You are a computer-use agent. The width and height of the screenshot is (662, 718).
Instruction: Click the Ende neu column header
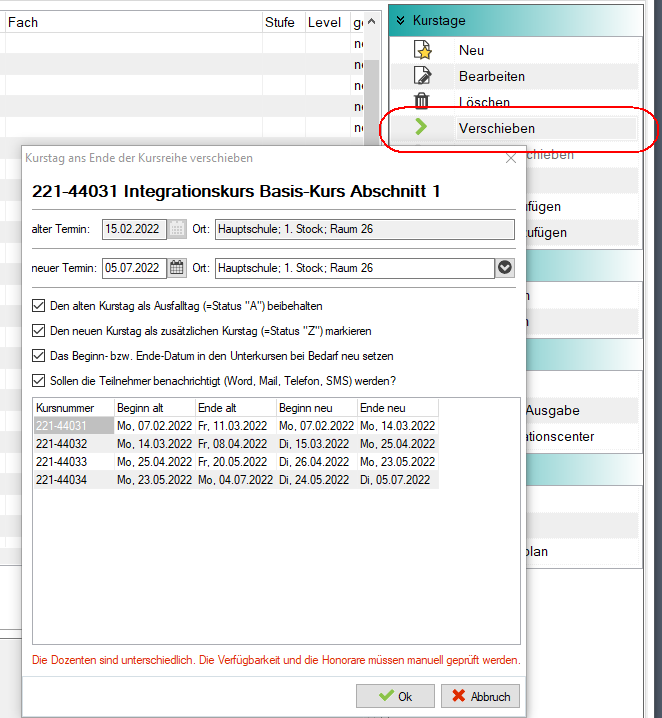398,408
